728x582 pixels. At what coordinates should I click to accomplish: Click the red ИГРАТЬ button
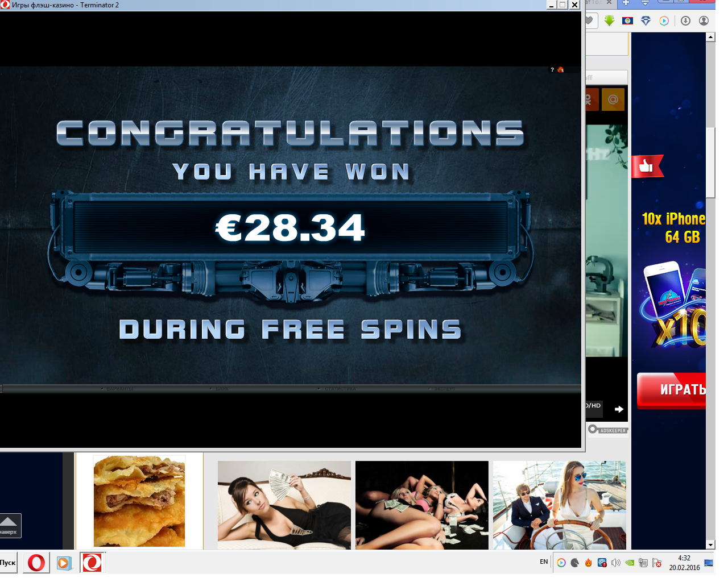(674, 390)
